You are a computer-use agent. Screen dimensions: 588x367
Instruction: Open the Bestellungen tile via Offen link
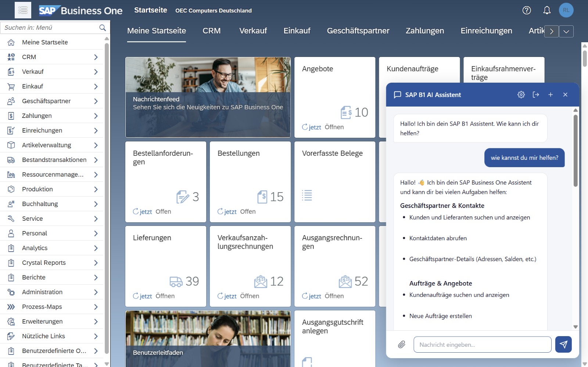point(248,211)
